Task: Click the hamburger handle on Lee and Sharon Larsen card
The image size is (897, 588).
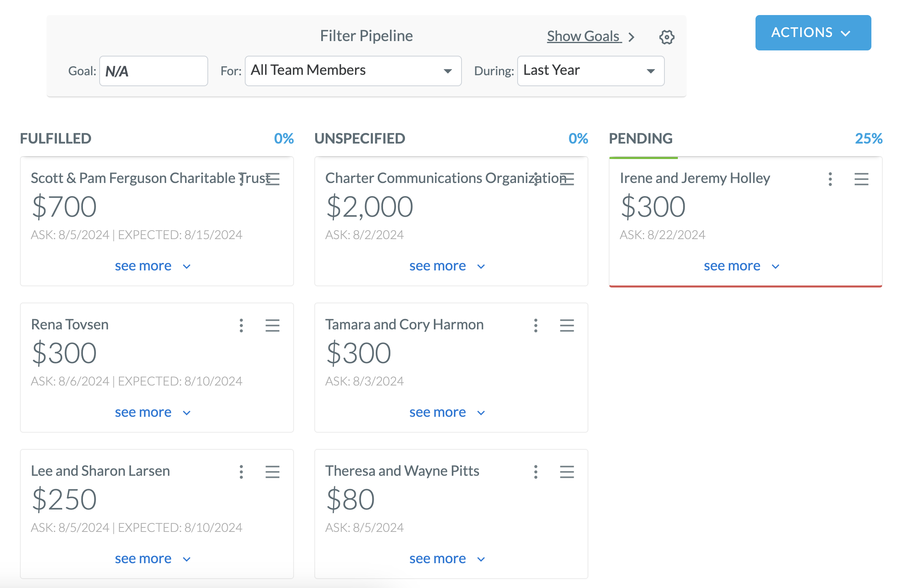Action: [272, 472]
